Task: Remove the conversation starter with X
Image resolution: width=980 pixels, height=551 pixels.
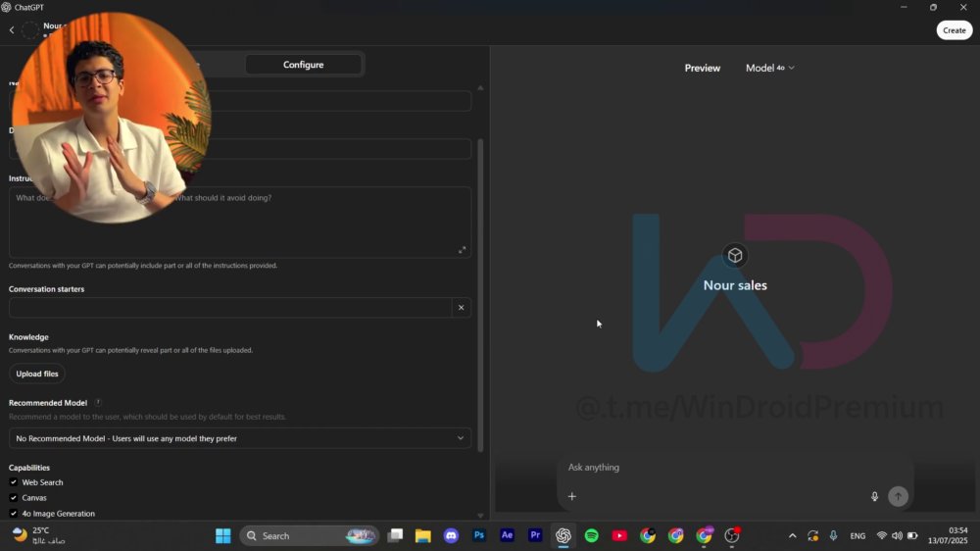Action: click(x=462, y=307)
